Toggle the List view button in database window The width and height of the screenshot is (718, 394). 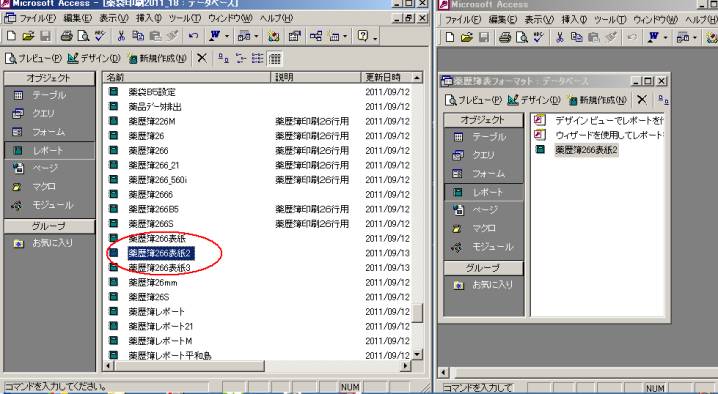pyautogui.click(x=257, y=58)
